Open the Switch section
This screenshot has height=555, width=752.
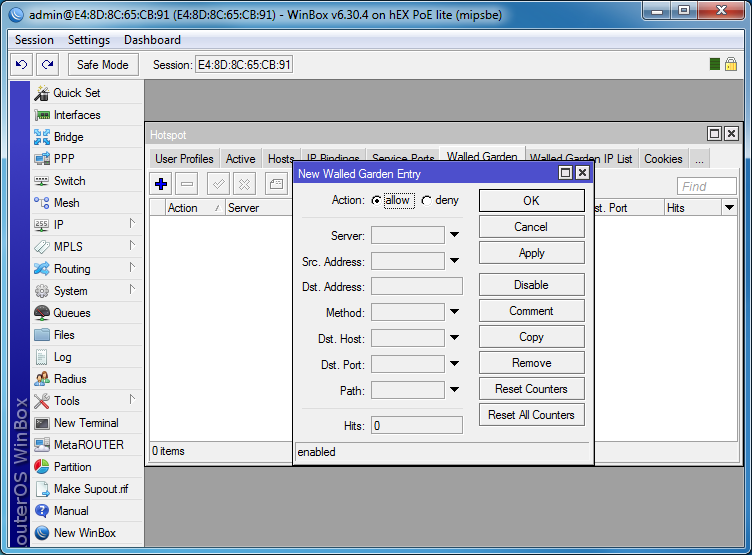(x=87, y=181)
